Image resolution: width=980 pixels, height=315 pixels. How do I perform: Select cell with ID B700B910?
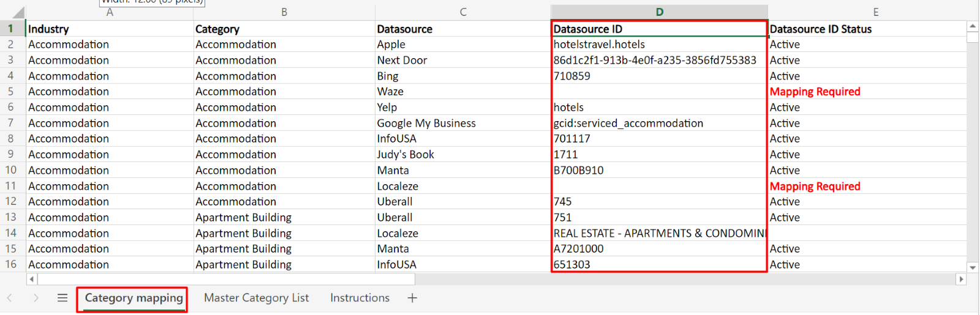point(660,170)
